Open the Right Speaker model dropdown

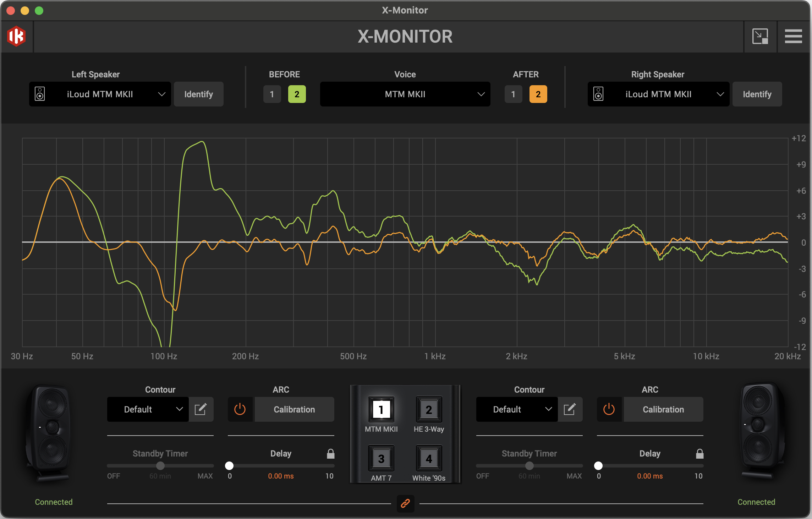659,94
